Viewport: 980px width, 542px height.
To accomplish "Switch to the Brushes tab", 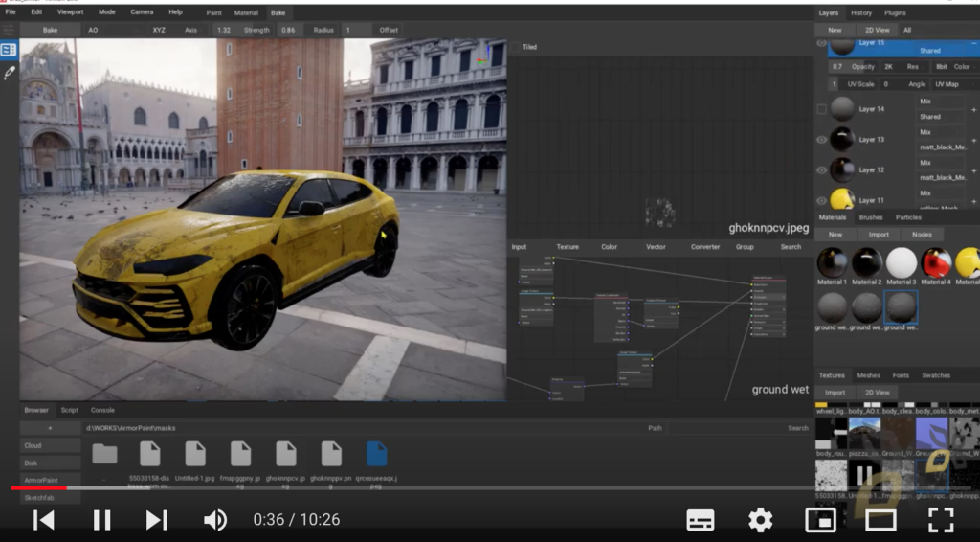I will pyautogui.click(x=871, y=217).
